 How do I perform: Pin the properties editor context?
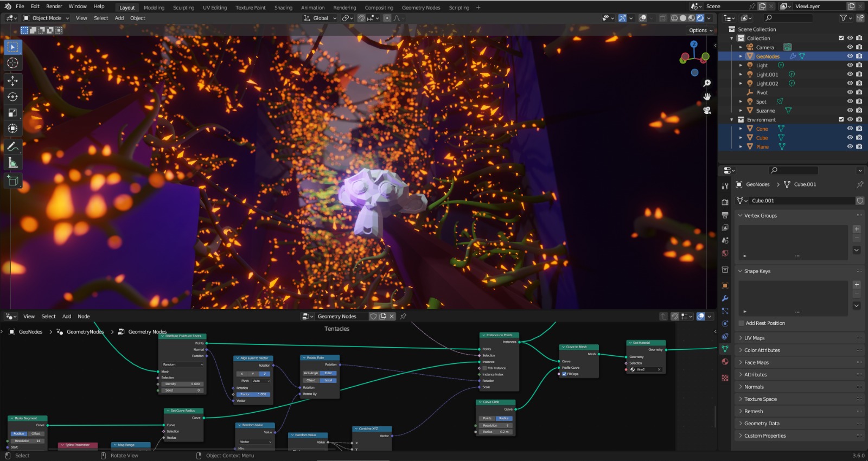pyautogui.click(x=860, y=184)
